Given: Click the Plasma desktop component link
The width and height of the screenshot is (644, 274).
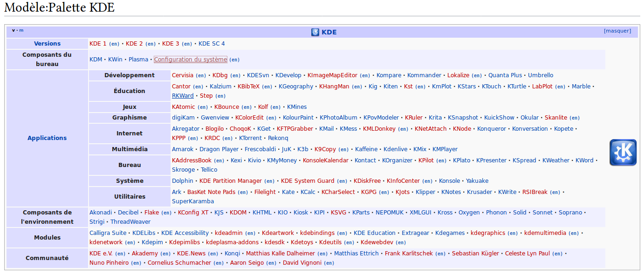Looking at the screenshot, I should 138,60.
